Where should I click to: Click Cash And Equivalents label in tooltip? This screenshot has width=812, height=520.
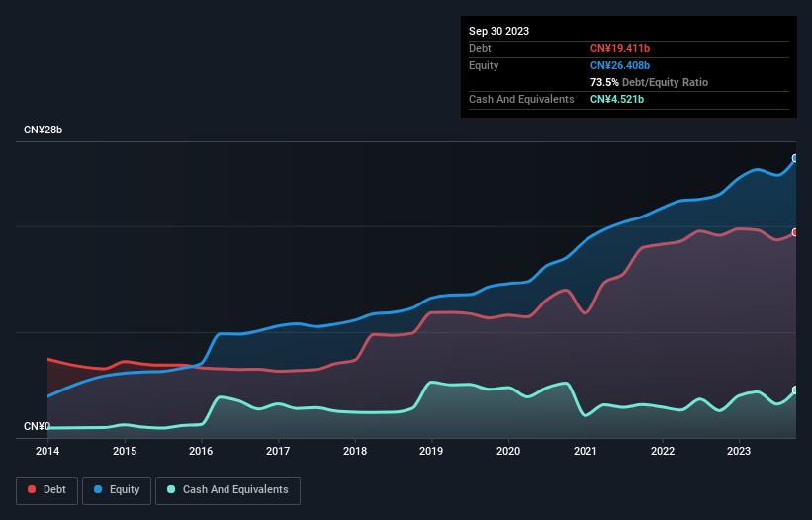[x=521, y=99]
